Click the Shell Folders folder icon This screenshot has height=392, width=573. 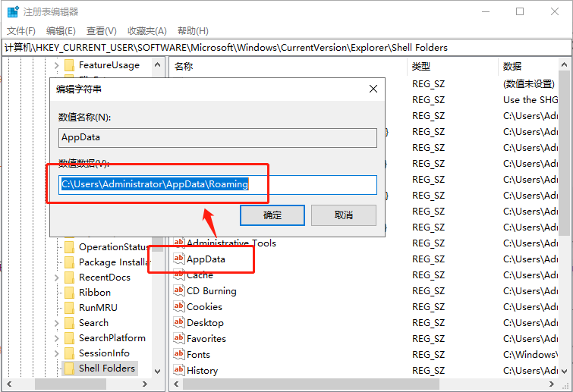click(x=69, y=368)
